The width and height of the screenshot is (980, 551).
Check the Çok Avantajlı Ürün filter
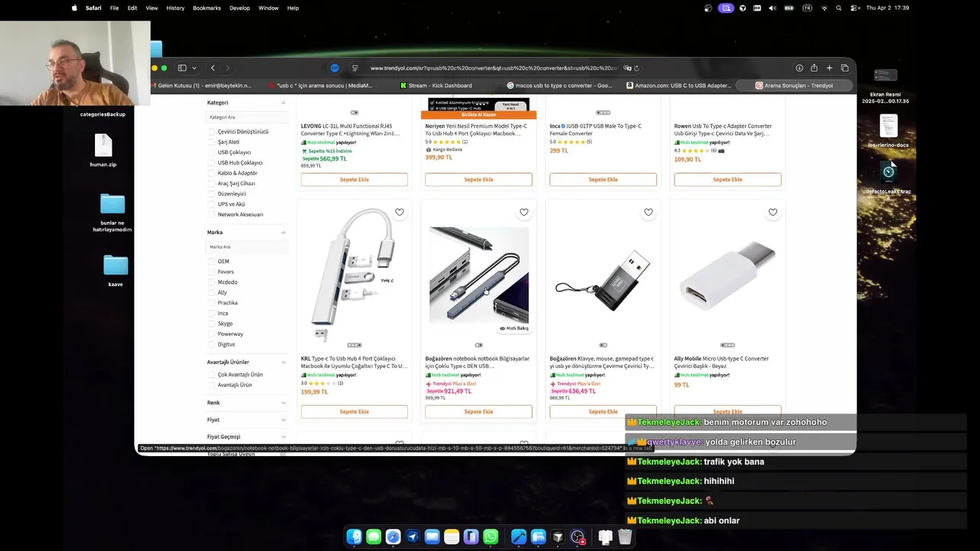[x=211, y=374]
